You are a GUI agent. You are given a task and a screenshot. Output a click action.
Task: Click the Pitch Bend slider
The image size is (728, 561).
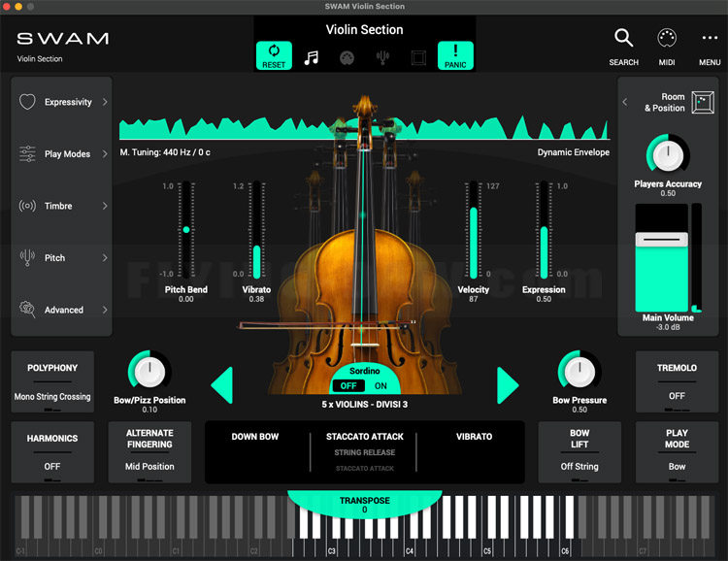[186, 230]
